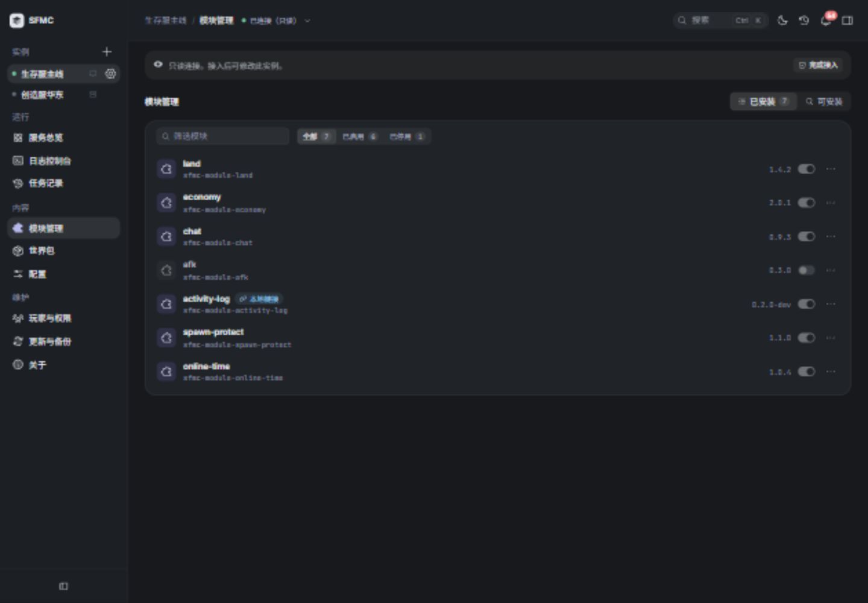Click the spawn-protect module puzzle icon
This screenshot has width=868, height=603.
[166, 338]
